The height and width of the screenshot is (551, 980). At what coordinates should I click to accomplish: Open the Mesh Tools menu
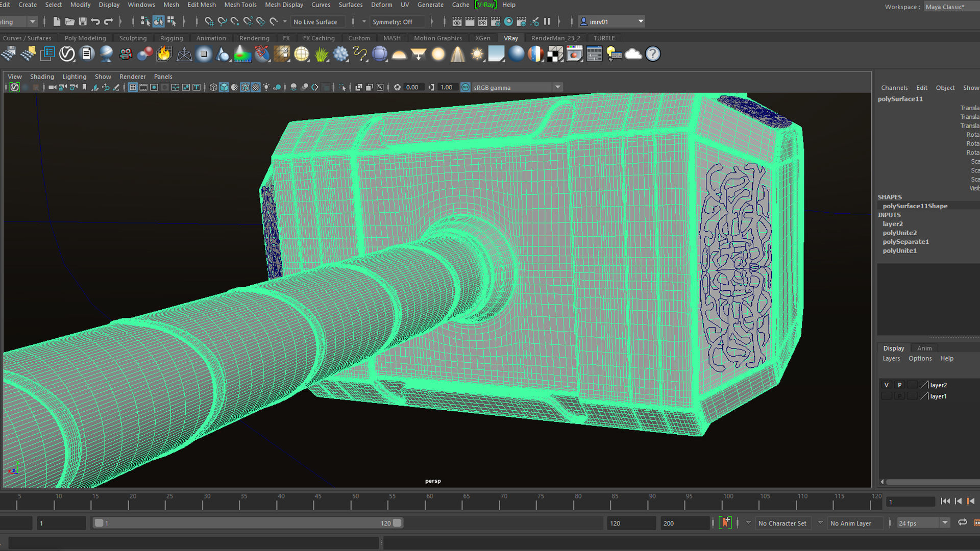(x=240, y=5)
